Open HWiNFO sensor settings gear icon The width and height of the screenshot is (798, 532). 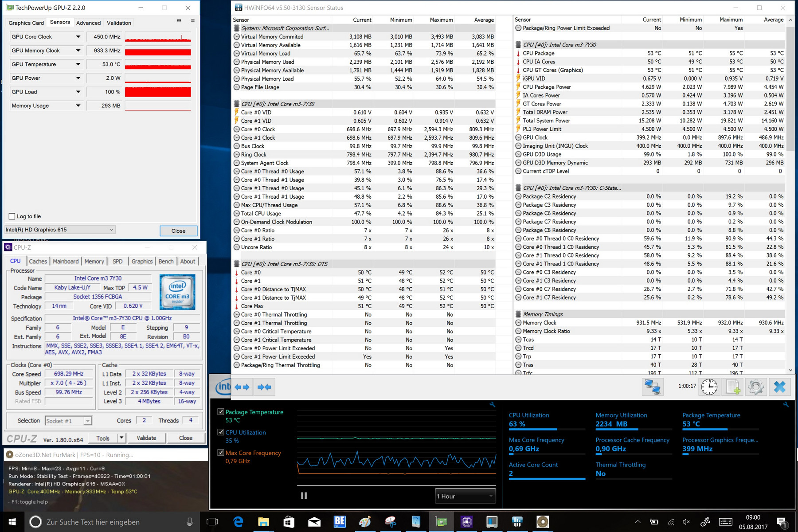(756, 387)
